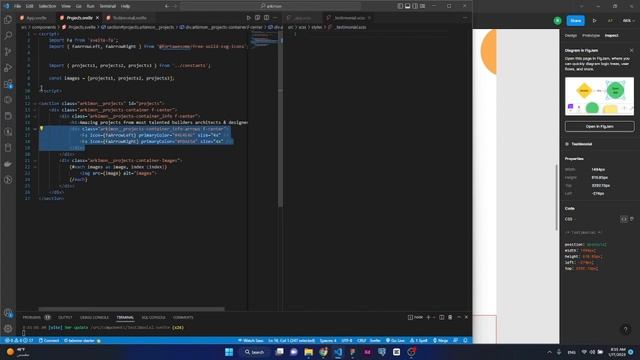The height and width of the screenshot is (360, 640).
Task: Click Svelte language mode in status bar
Action: point(375,340)
